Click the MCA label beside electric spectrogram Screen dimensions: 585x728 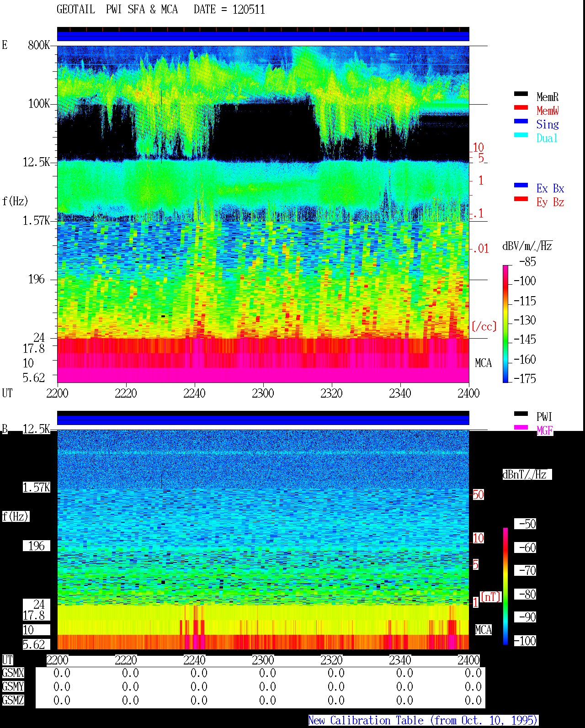pyautogui.click(x=483, y=363)
